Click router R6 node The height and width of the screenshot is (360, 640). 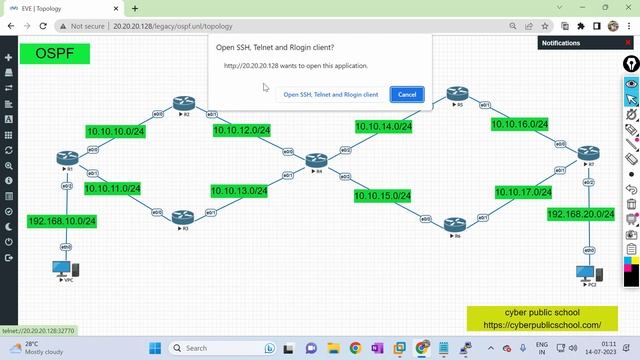(455, 225)
